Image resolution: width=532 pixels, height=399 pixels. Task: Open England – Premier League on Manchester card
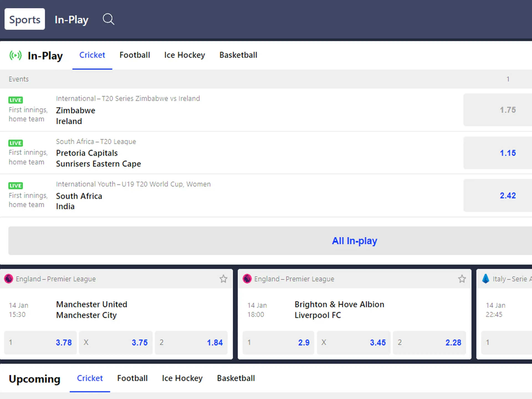click(x=56, y=279)
